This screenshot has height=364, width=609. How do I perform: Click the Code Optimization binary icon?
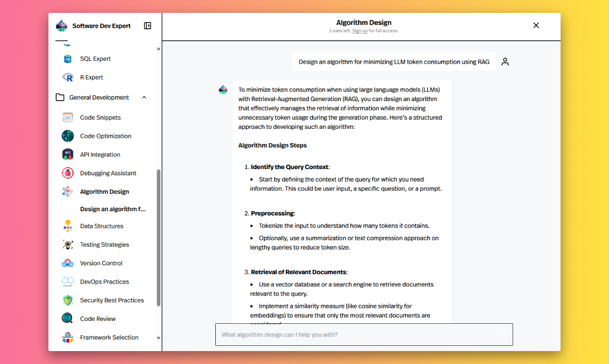[68, 136]
